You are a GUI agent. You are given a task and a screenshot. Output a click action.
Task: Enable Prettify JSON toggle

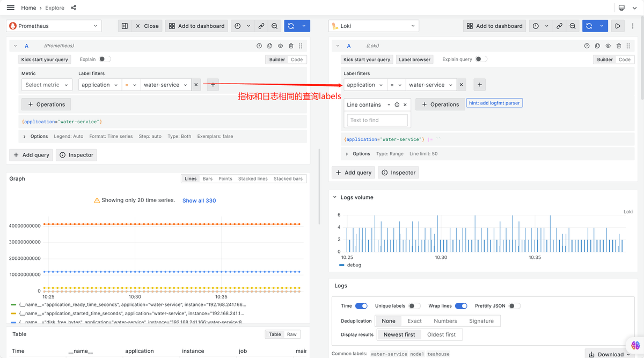[515, 306]
